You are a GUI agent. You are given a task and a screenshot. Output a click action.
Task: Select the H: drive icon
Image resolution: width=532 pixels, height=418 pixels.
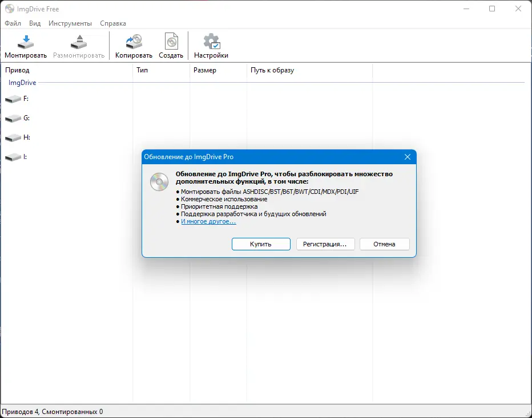13,137
